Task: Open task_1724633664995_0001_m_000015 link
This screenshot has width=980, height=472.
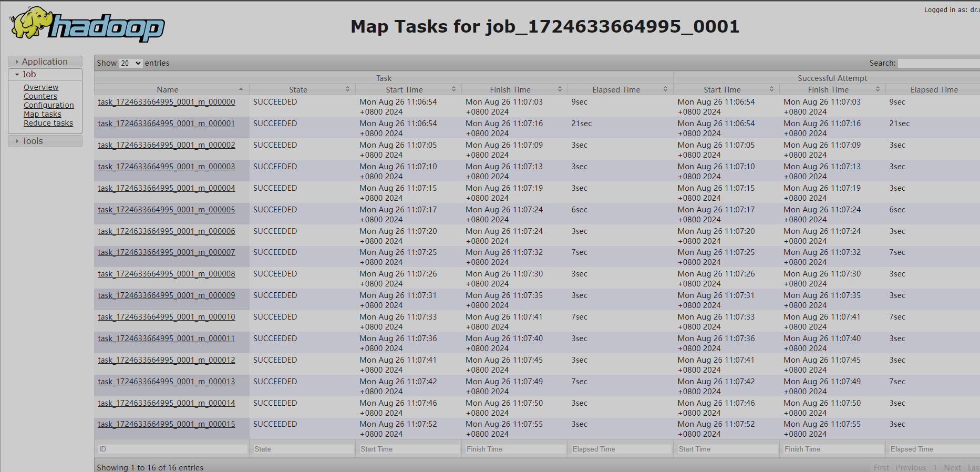Action: point(167,424)
